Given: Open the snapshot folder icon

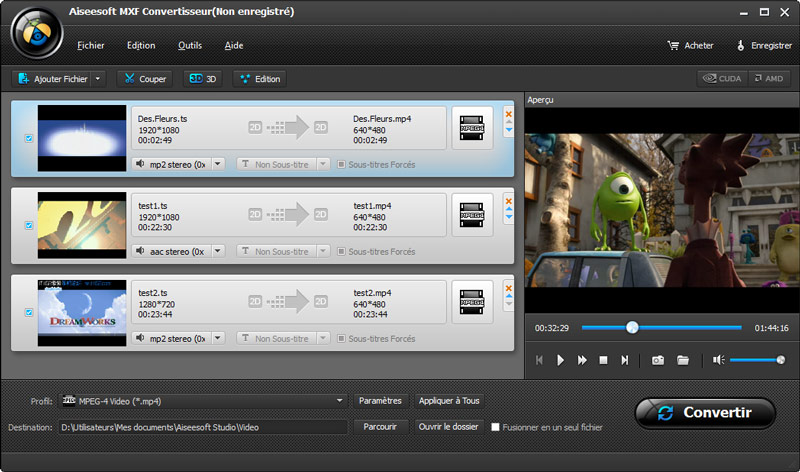Looking at the screenshot, I should (683, 360).
